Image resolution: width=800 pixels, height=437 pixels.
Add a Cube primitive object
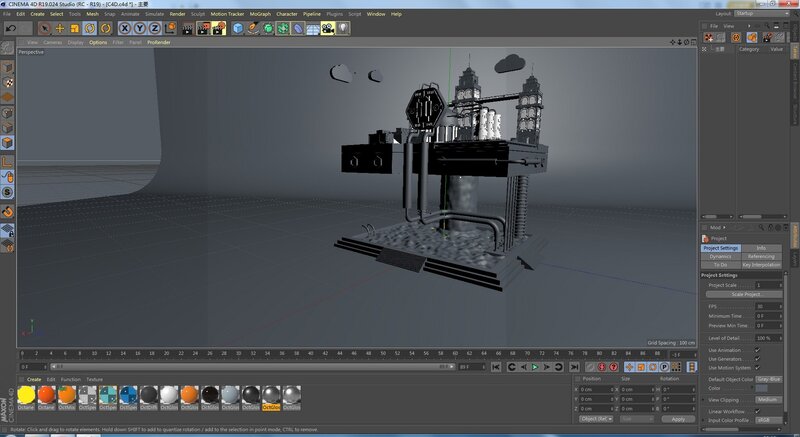click(x=239, y=29)
